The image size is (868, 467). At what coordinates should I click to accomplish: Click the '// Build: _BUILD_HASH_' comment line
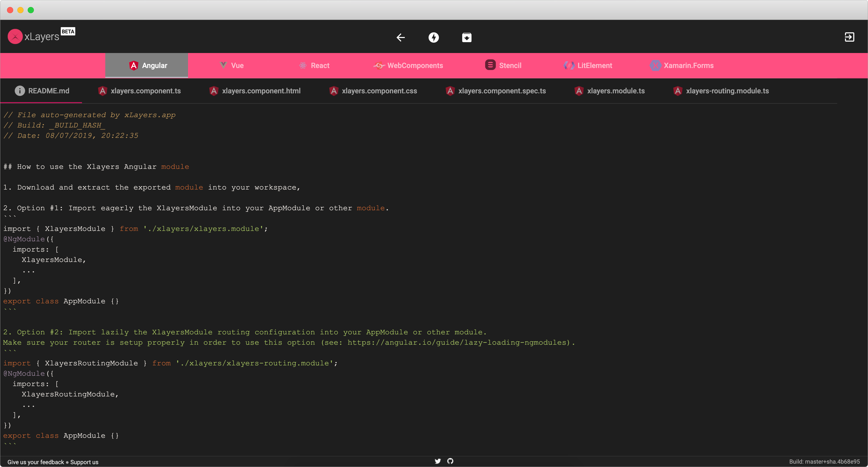tap(54, 125)
